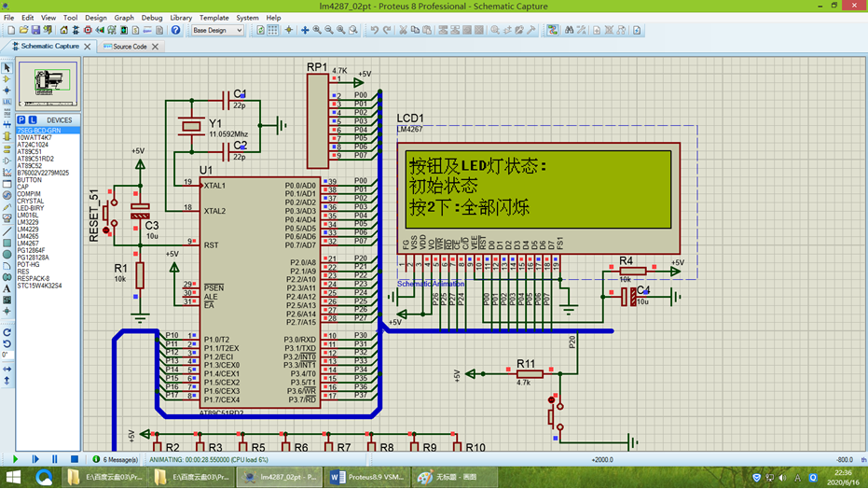
Task: Open the Design menu
Action: 96,18
